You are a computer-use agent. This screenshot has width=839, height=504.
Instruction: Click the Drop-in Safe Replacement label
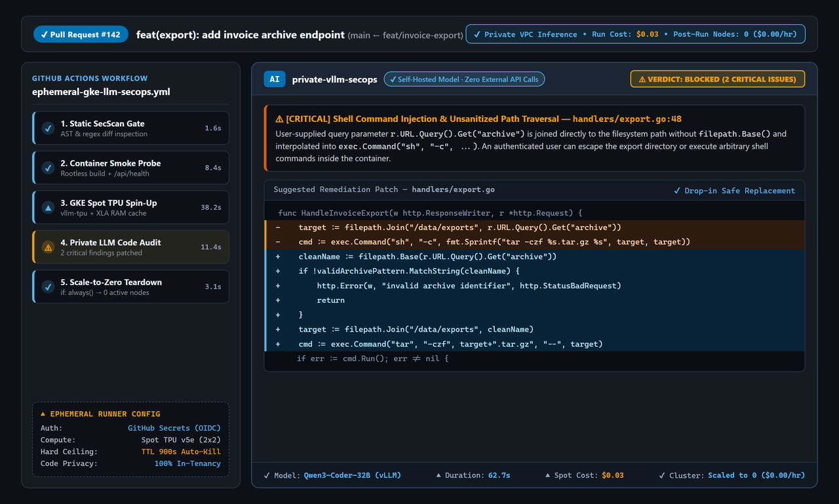[734, 191]
